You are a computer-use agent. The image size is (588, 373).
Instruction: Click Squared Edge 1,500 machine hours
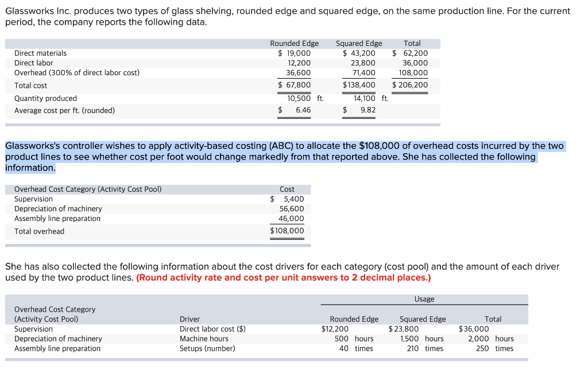pyautogui.click(x=422, y=339)
